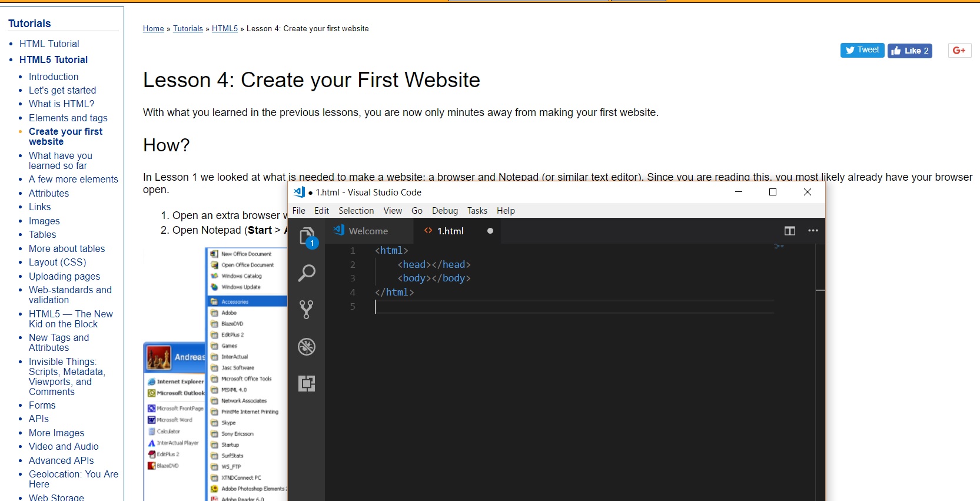Select the 1.html editor tab
The height and width of the screenshot is (501, 980).
click(x=450, y=231)
